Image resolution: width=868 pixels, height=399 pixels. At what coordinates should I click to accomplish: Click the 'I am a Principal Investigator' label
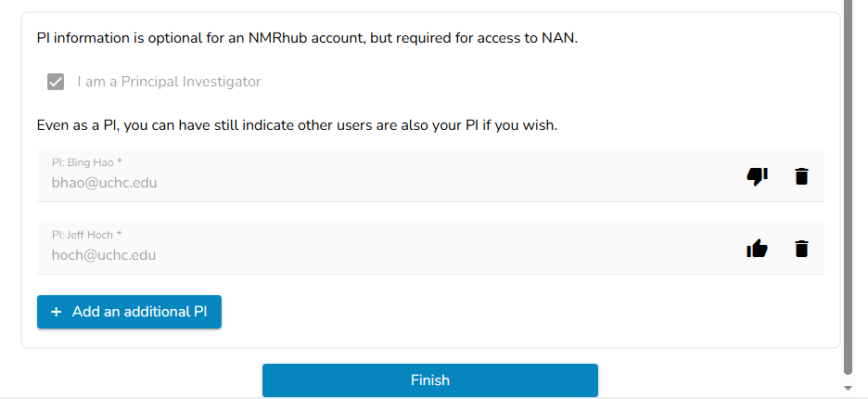point(169,82)
